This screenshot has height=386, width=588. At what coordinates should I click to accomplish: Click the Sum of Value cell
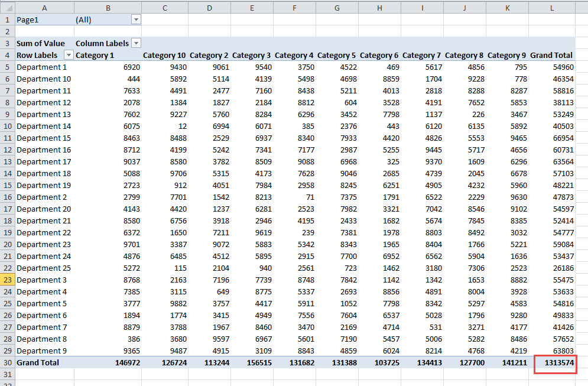click(x=44, y=43)
